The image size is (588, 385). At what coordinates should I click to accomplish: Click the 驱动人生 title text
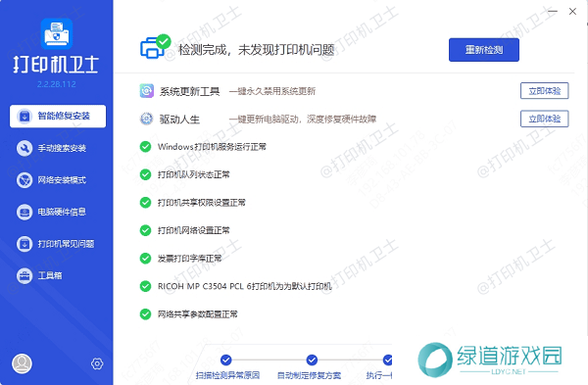179,120
